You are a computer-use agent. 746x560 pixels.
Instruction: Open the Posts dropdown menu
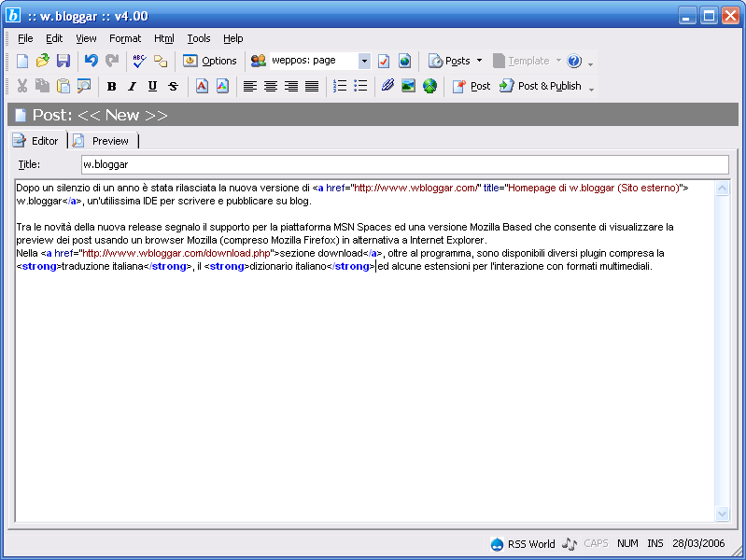click(456, 61)
